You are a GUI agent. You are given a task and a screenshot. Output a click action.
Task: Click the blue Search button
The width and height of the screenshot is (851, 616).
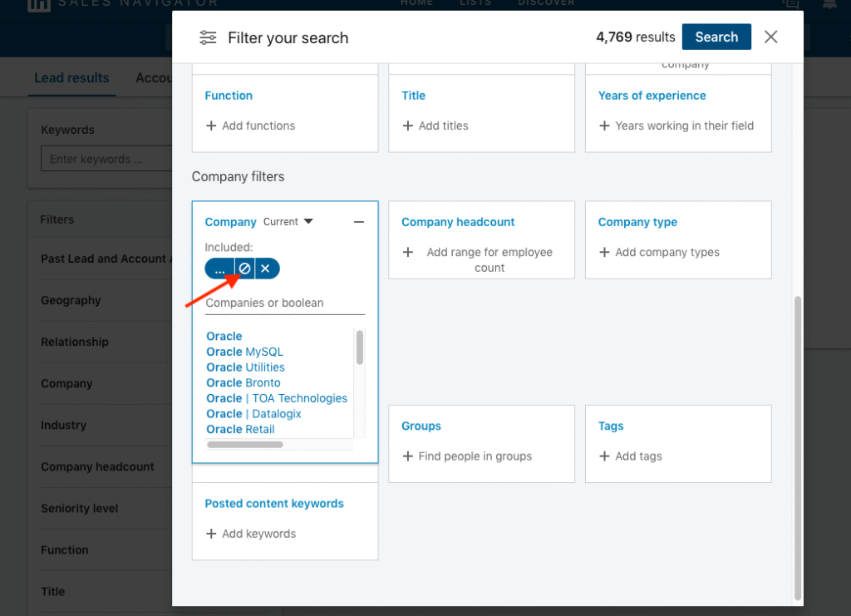click(716, 37)
